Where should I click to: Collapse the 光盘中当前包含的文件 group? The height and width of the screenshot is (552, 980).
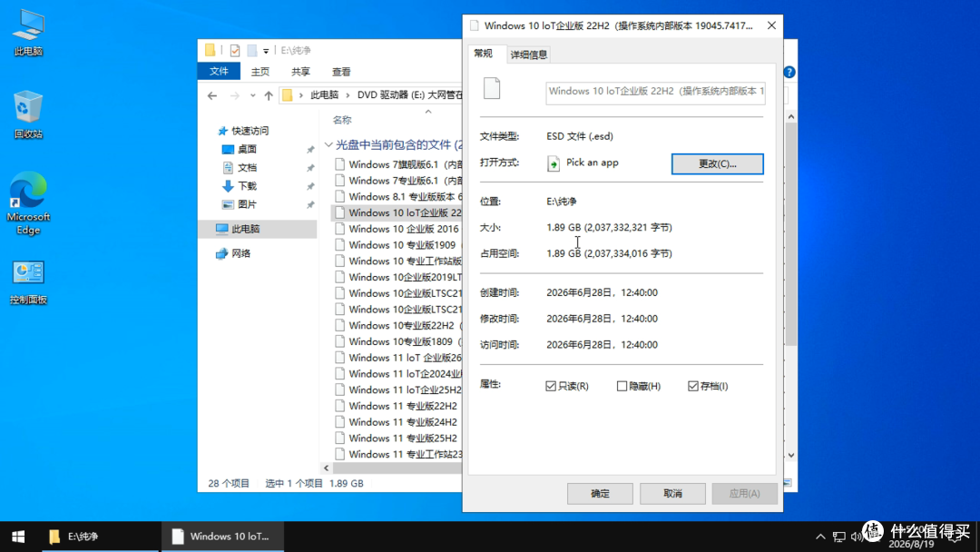point(328,145)
